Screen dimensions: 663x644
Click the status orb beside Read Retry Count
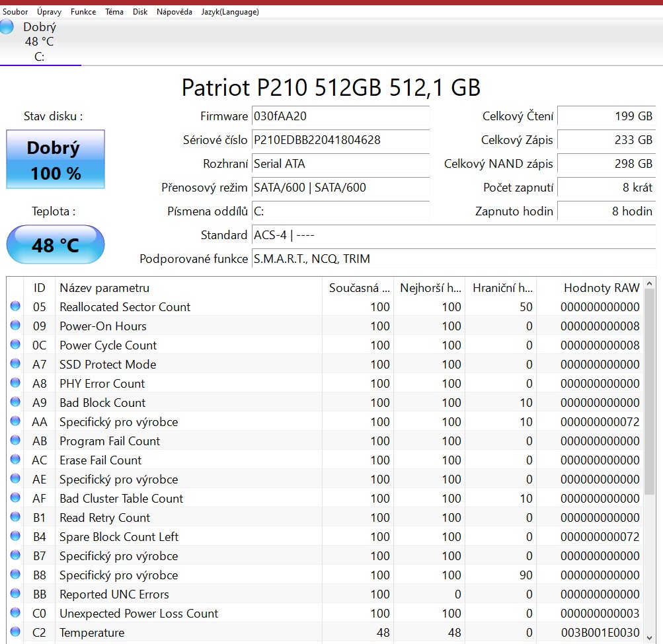[15, 517]
